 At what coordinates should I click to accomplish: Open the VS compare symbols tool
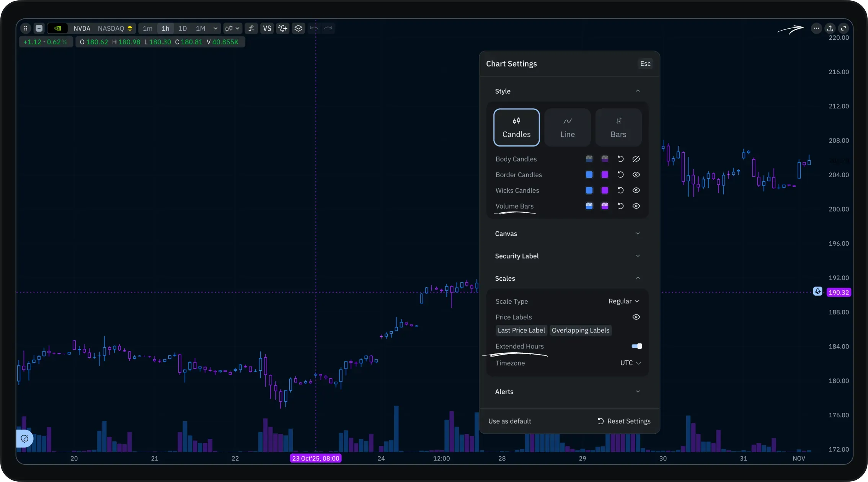pyautogui.click(x=267, y=28)
